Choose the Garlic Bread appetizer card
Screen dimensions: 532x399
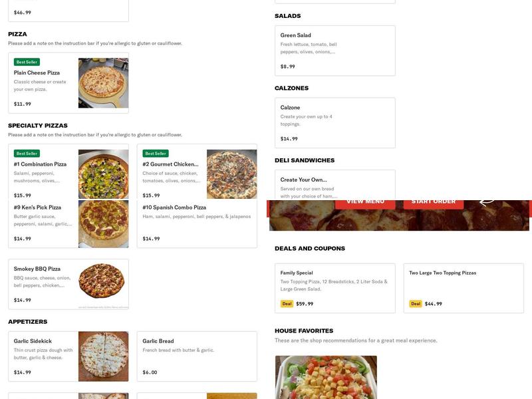(x=197, y=356)
